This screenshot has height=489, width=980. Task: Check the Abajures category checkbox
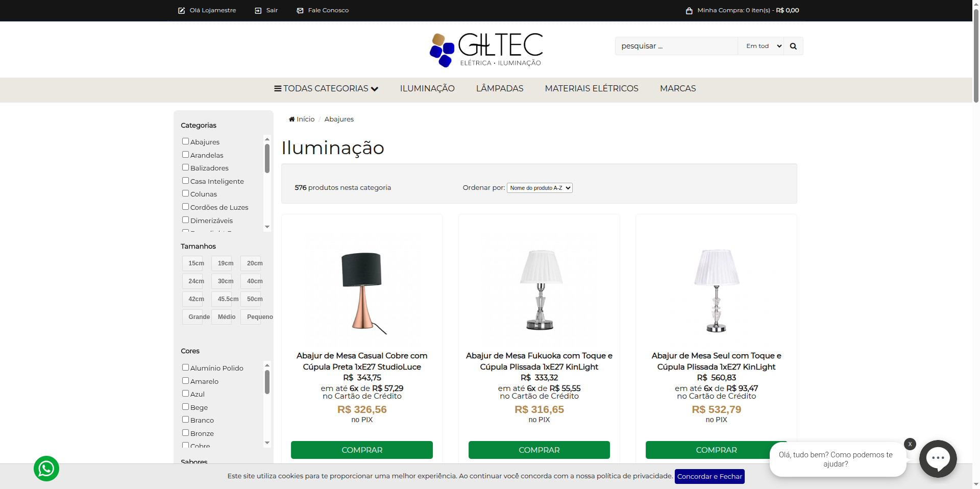(185, 141)
